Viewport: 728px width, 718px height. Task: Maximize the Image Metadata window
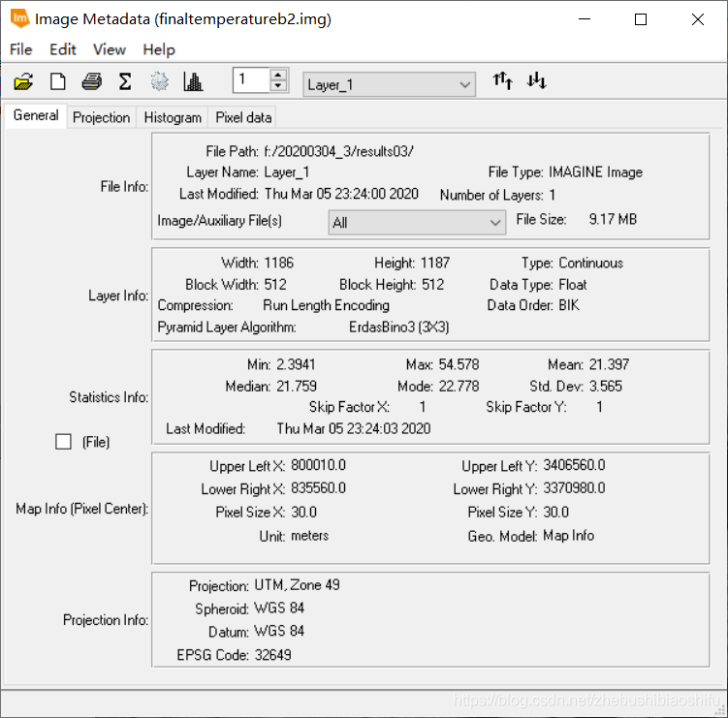[641, 19]
